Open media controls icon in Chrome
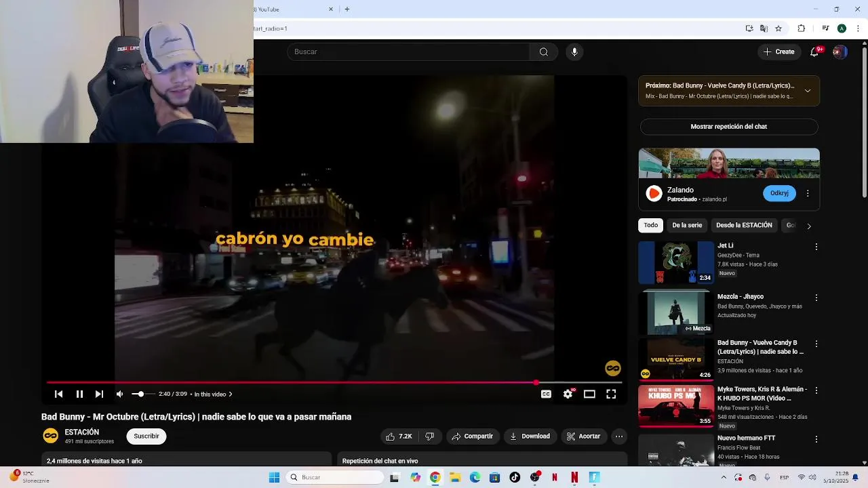 pos(825,28)
